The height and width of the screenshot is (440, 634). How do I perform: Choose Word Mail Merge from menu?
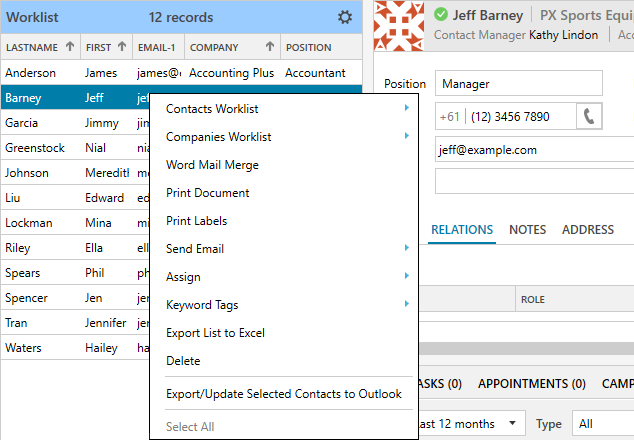pyautogui.click(x=212, y=165)
